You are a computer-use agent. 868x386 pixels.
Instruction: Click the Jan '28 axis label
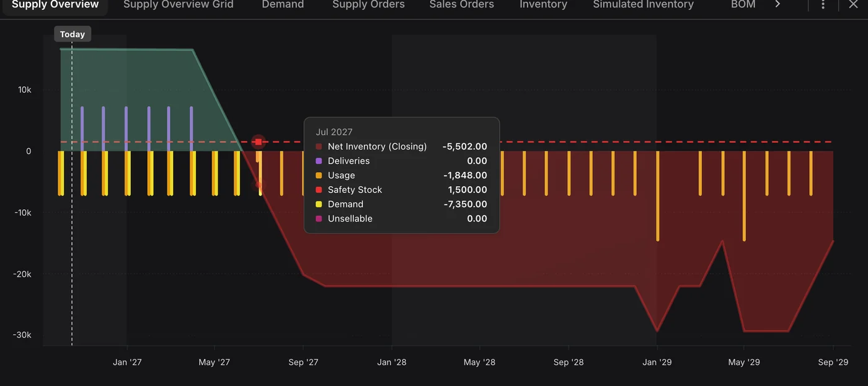(392, 362)
